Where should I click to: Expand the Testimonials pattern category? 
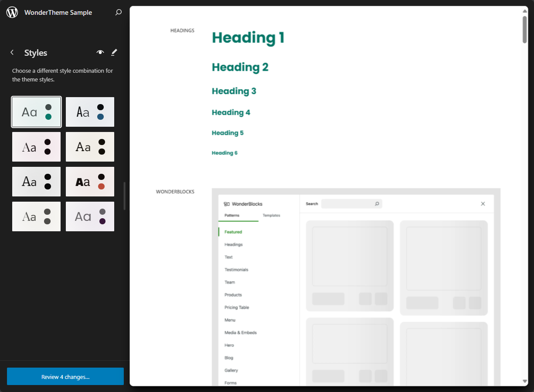pos(236,269)
